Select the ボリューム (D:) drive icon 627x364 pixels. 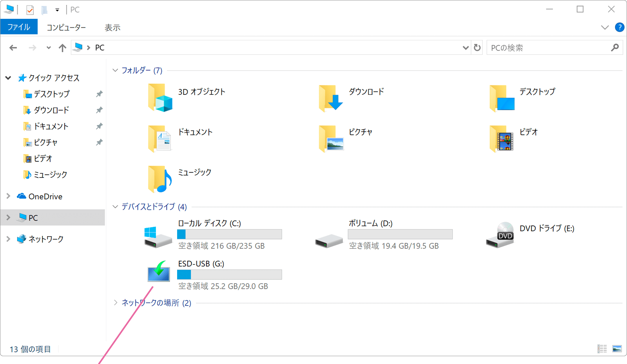[329, 241]
